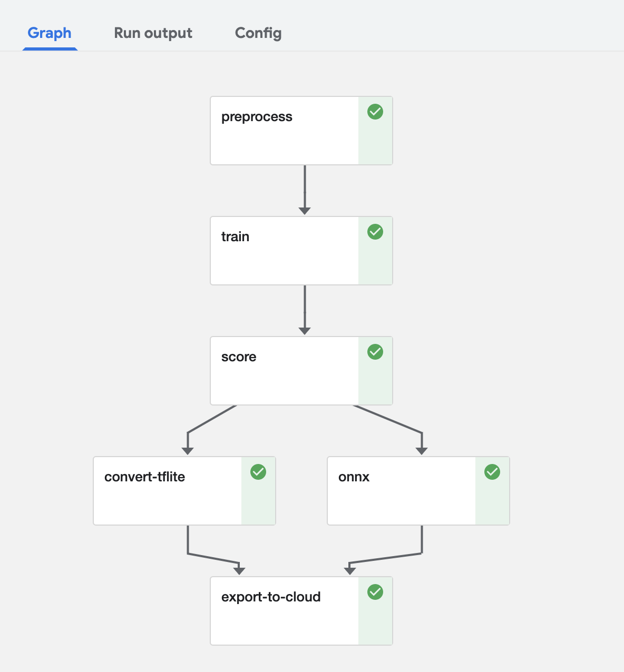
Task: Click the arrow from preprocess to train
Action: [x=305, y=189]
